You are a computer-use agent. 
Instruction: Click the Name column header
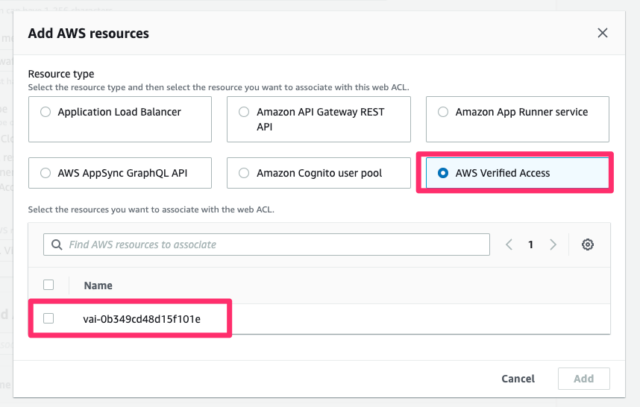98,285
